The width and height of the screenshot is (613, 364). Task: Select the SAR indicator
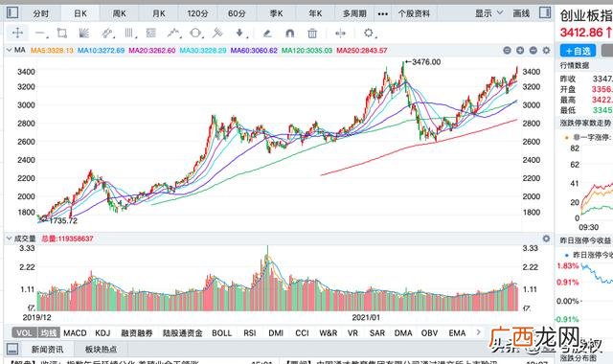tap(377, 332)
